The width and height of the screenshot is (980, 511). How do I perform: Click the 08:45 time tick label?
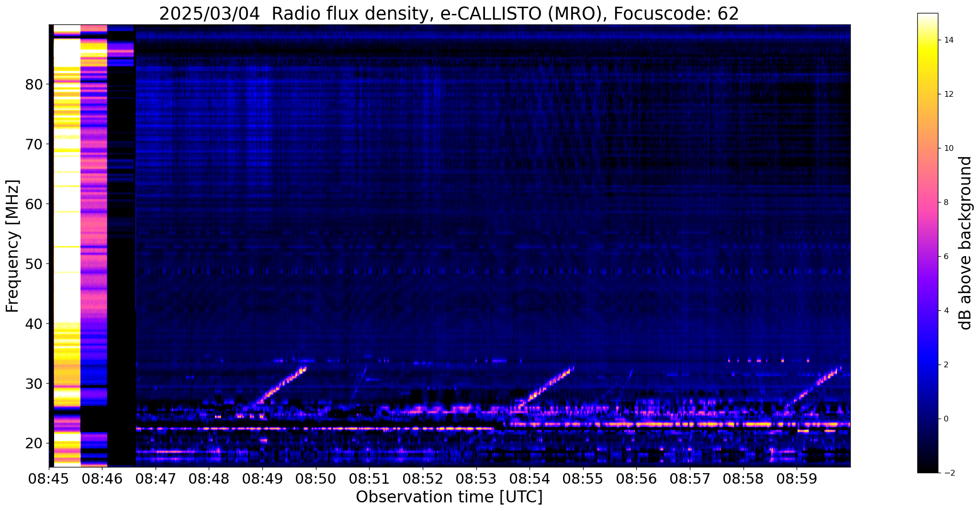click(x=49, y=479)
